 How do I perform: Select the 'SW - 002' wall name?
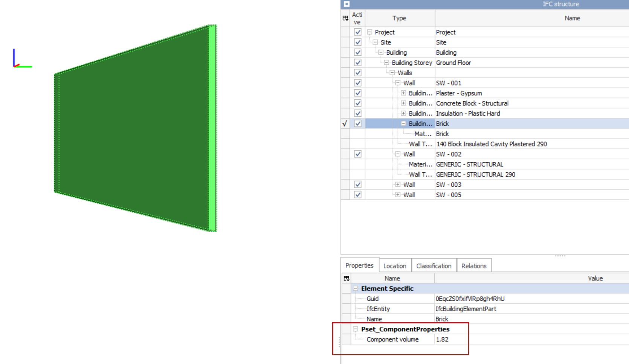[x=449, y=154]
